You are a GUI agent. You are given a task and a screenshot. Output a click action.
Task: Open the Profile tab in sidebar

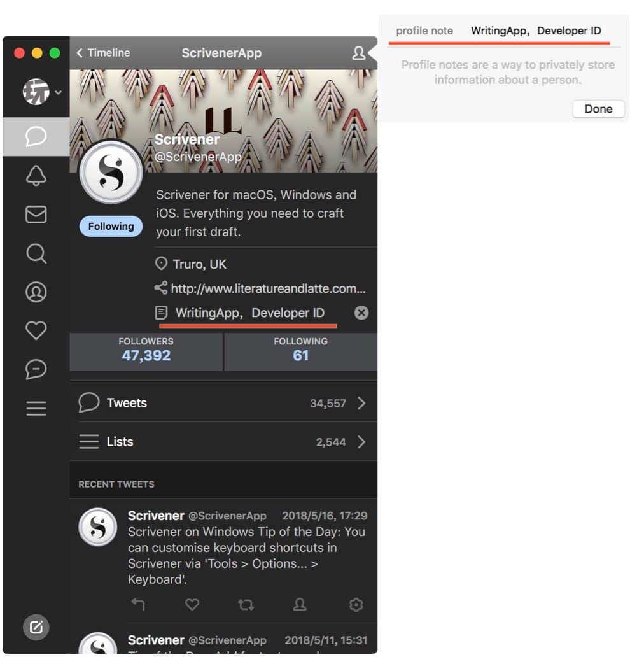(x=36, y=292)
